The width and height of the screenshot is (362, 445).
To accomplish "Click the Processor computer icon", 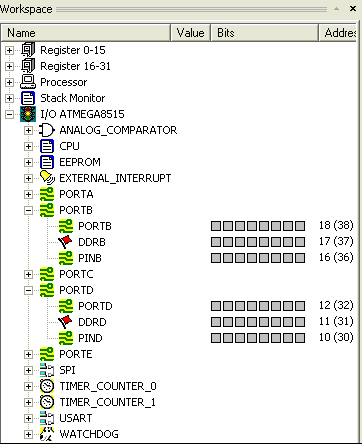I will (28, 82).
